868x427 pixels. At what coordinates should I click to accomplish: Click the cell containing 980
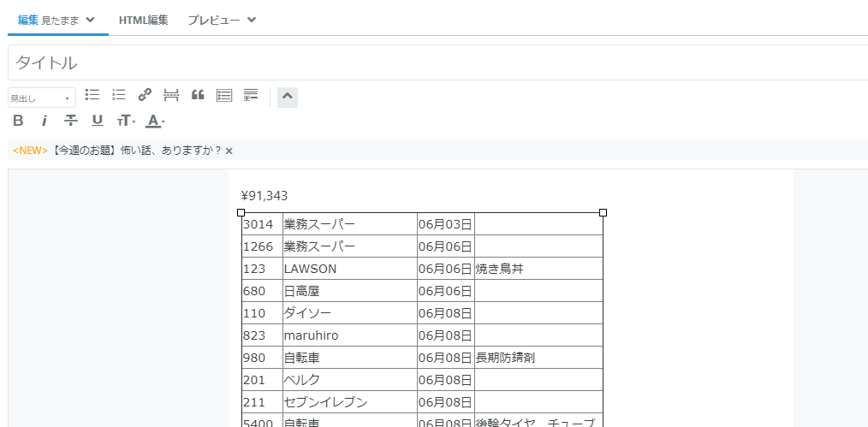(x=263, y=358)
